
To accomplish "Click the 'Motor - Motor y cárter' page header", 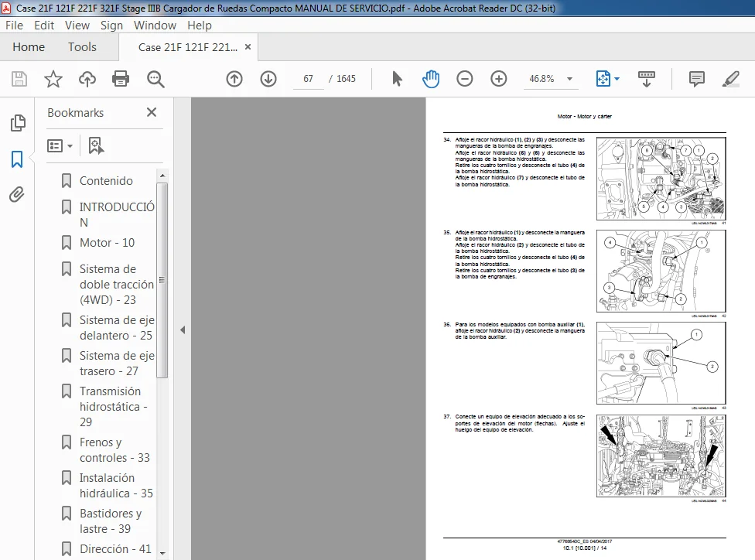I will point(585,117).
